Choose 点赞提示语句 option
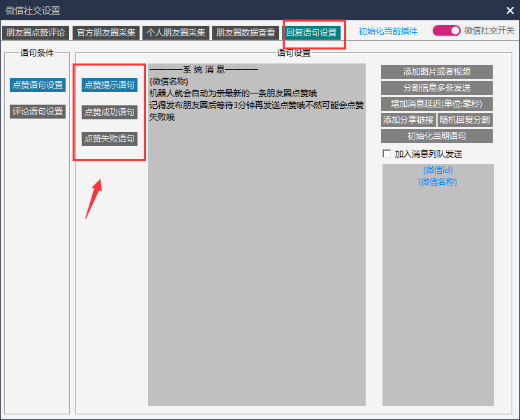 (109, 85)
